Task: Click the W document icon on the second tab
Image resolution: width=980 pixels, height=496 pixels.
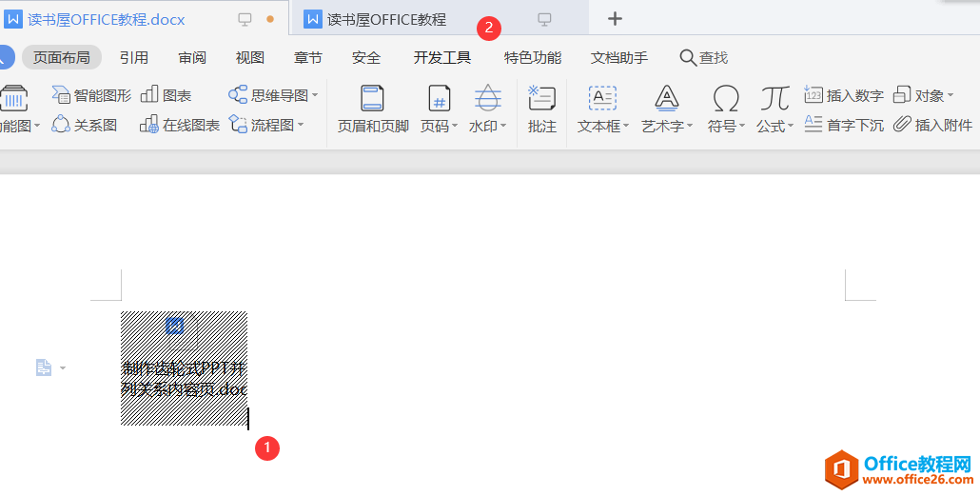Action: point(312,19)
